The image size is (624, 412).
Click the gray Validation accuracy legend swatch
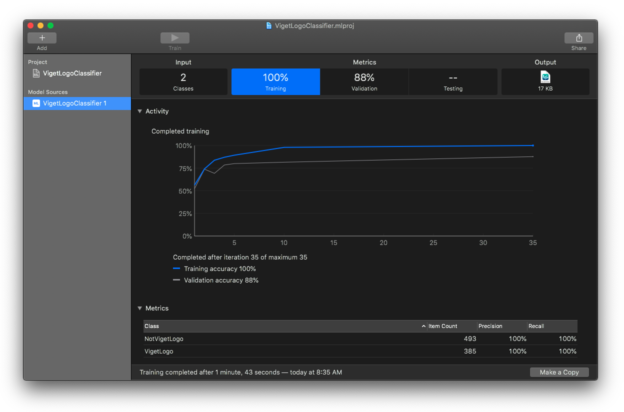[x=176, y=280]
